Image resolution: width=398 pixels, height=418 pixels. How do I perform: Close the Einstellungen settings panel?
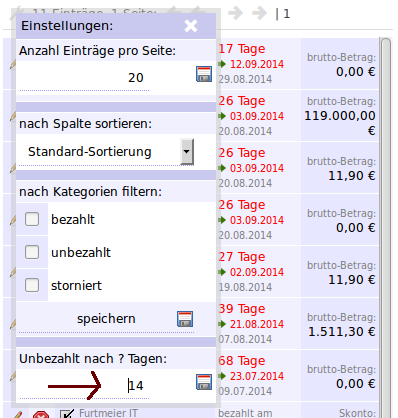[191, 26]
